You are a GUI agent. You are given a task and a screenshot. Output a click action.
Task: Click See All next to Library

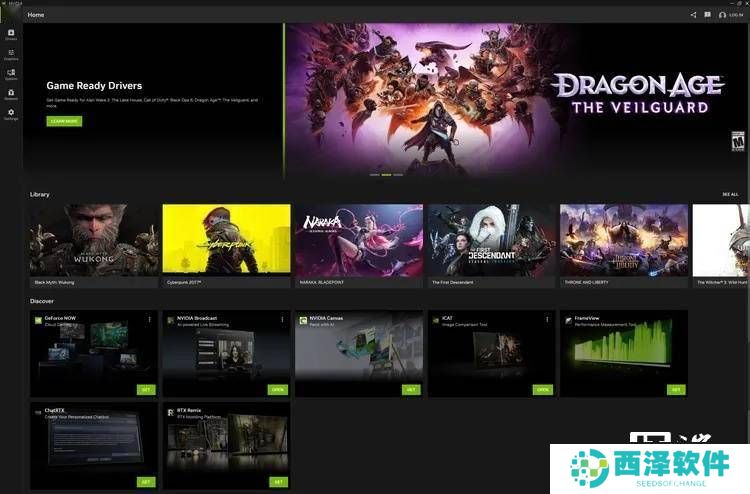point(730,194)
